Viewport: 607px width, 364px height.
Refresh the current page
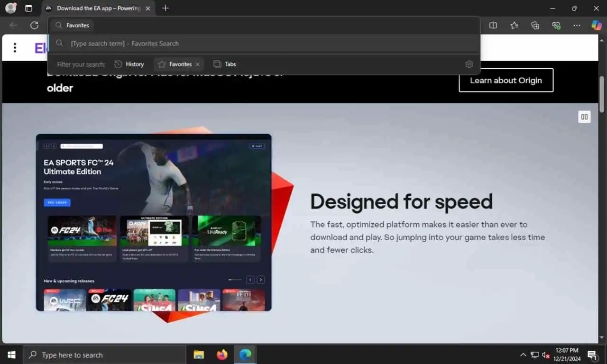[34, 25]
